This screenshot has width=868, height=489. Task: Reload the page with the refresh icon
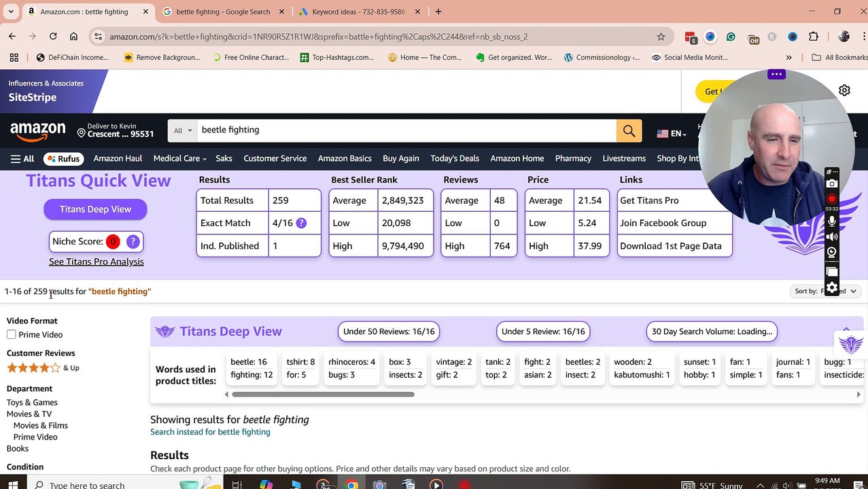pyautogui.click(x=53, y=37)
